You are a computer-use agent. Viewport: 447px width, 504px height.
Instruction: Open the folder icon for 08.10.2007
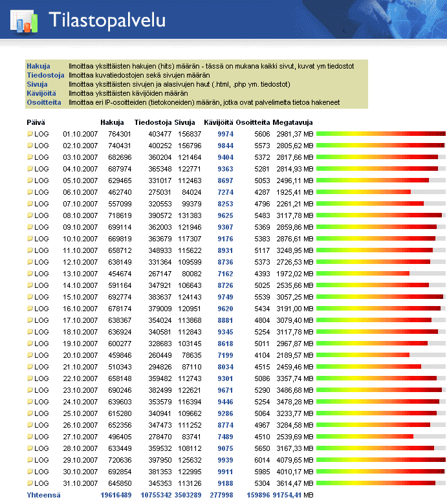[x=30, y=215]
